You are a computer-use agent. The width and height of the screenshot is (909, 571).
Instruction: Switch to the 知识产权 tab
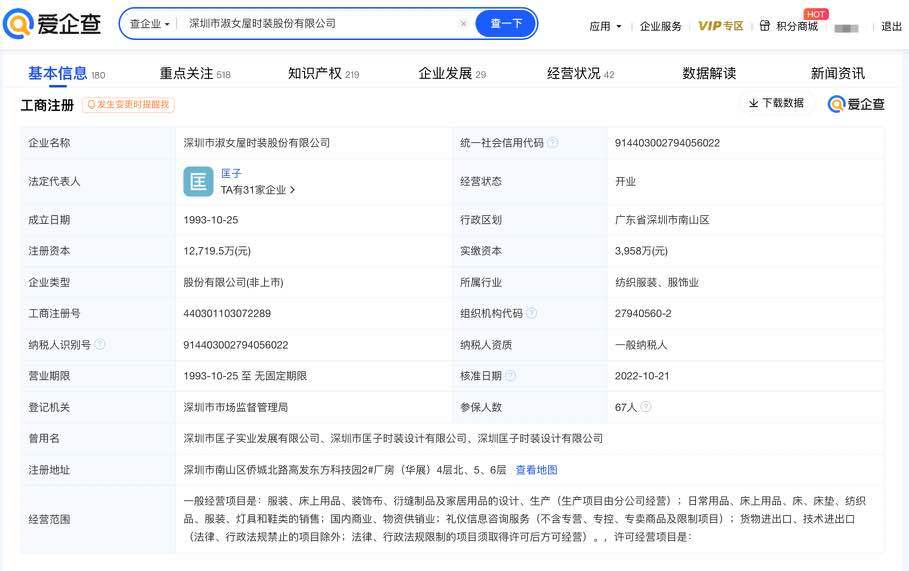tap(323, 74)
